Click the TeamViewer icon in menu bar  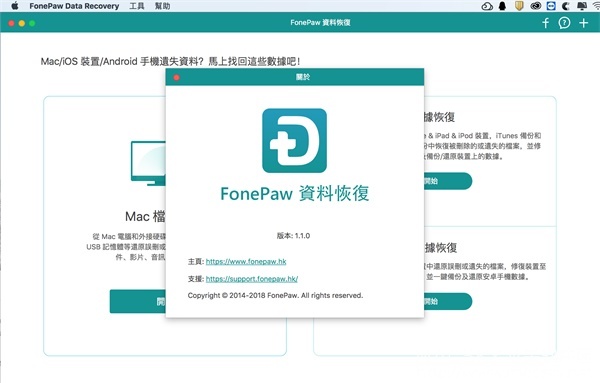pyautogui.click(x=551, y=6)
